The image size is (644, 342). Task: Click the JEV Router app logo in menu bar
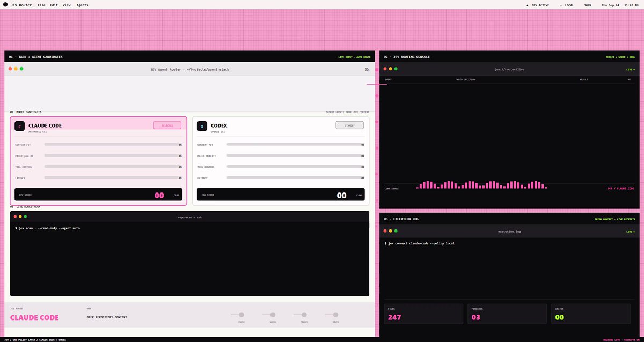[5, 5]
